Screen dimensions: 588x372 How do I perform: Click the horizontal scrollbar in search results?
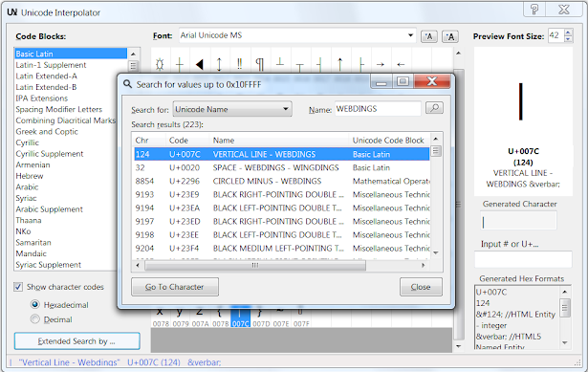[255, 265]
